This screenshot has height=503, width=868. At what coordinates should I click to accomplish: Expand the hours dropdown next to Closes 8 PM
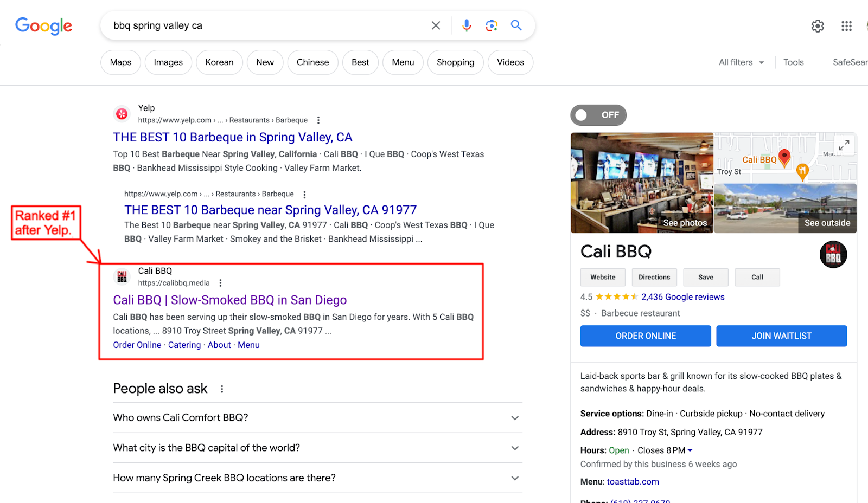[x=690, y=450]
